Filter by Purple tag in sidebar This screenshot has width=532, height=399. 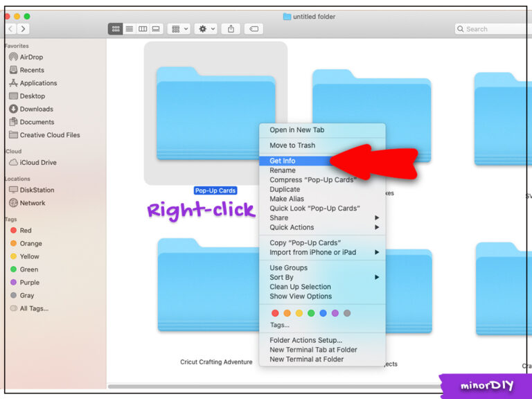(x=25, y=283)
